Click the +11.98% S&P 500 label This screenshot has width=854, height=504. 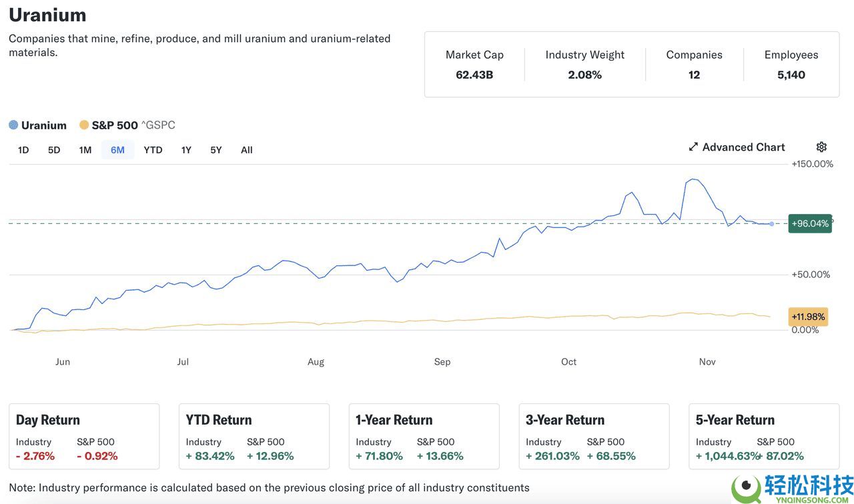coord(808,317)
